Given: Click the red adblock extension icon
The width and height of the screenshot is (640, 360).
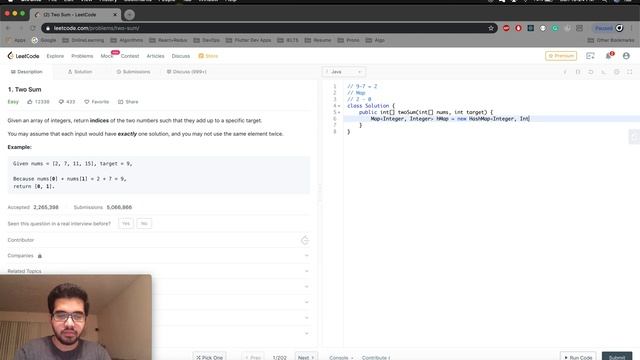Looking at the screenshot, I should pyautogui.click(x=506, y=28).
